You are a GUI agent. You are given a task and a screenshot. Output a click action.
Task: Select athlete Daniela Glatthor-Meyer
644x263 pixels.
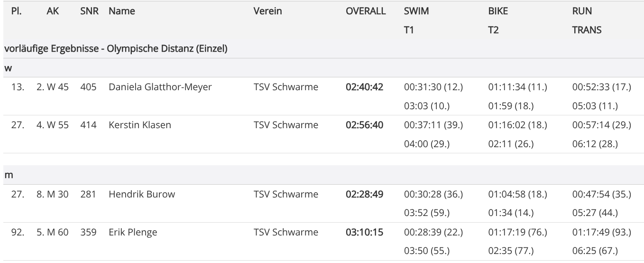(160, 87)
